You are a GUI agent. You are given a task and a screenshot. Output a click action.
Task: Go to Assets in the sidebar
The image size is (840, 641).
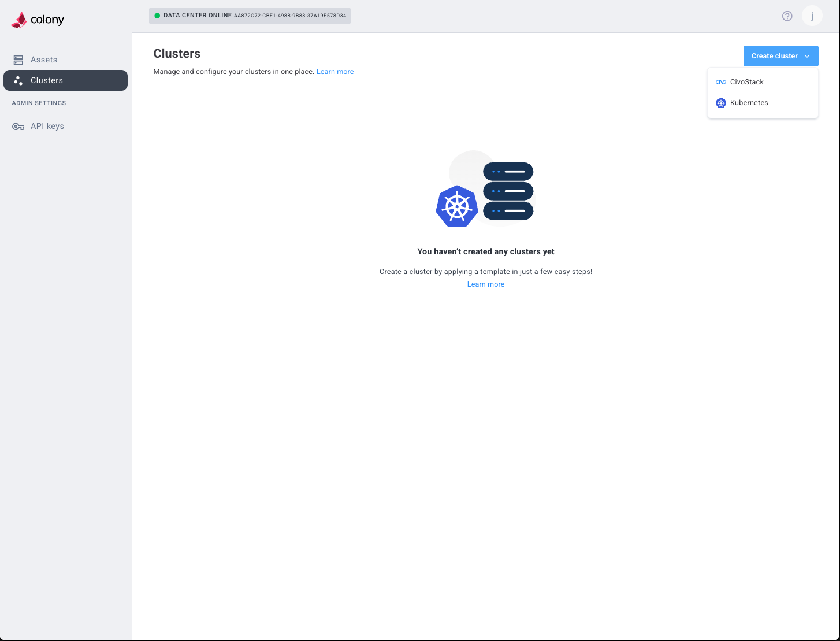(65, 60)
